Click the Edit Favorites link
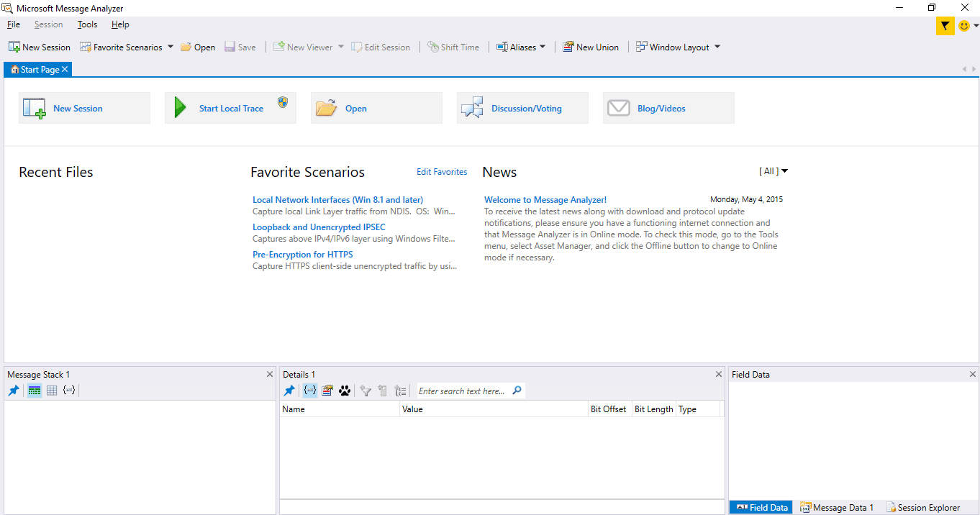980x515 pixels. (x=442, y=172)
